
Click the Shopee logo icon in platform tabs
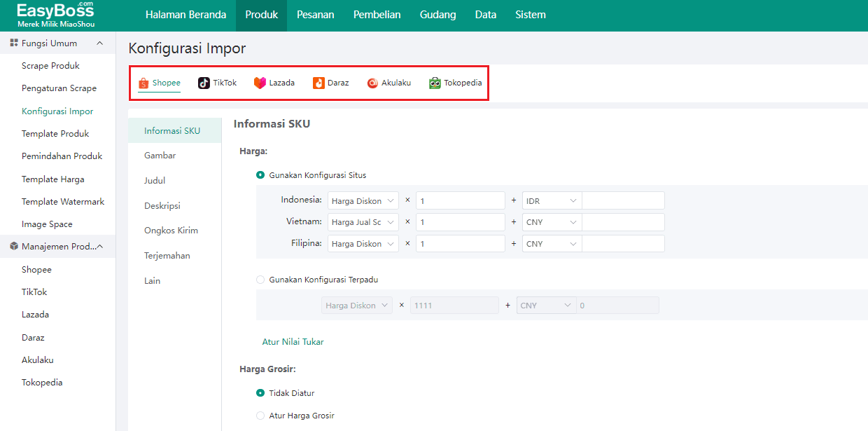143,83
